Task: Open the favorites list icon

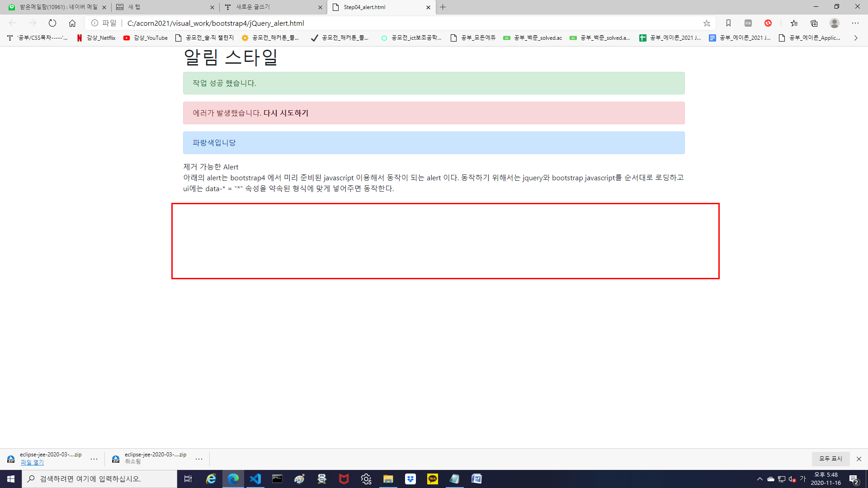Action: tap(794, 23)
